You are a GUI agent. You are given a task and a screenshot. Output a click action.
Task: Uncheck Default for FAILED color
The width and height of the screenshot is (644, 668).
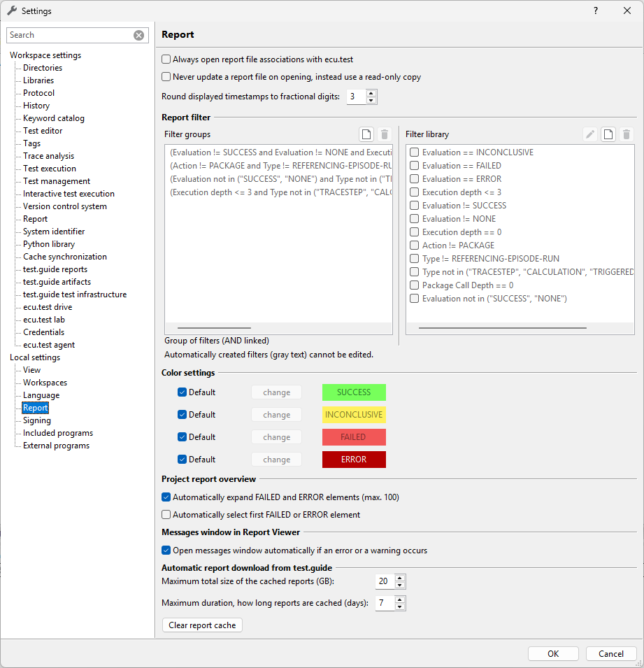[x=182, y=437]
